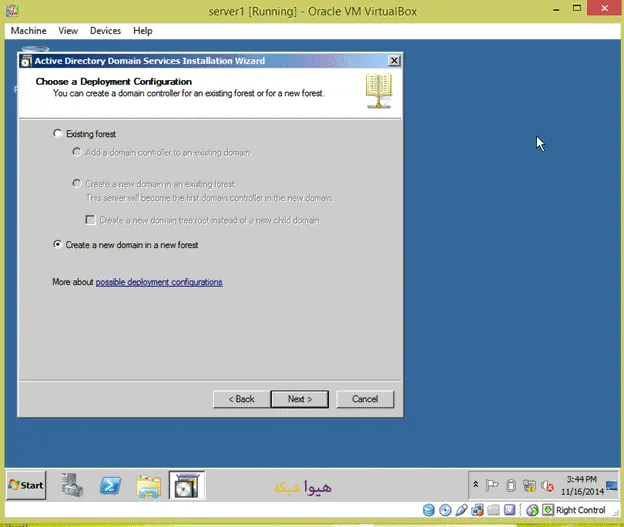624x527 pixels.
Task: Open the clock showing 3:44 PM
Action: [x=582, y=485]
